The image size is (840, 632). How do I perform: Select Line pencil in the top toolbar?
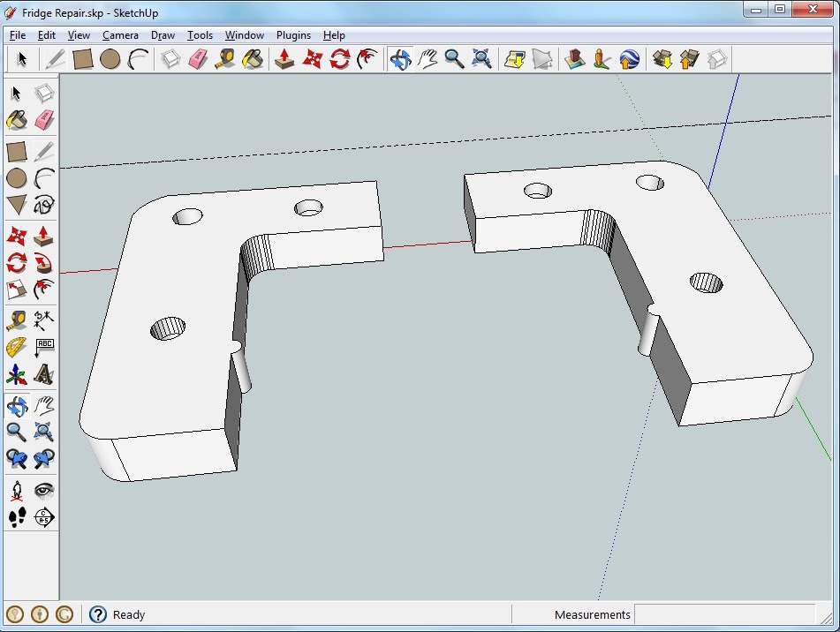[x=55, y=59]
